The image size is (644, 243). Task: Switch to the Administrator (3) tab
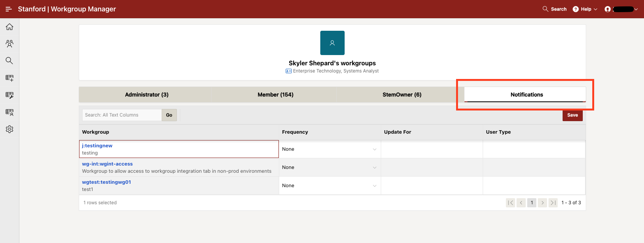pyautogui.click(x=147, y=95)
